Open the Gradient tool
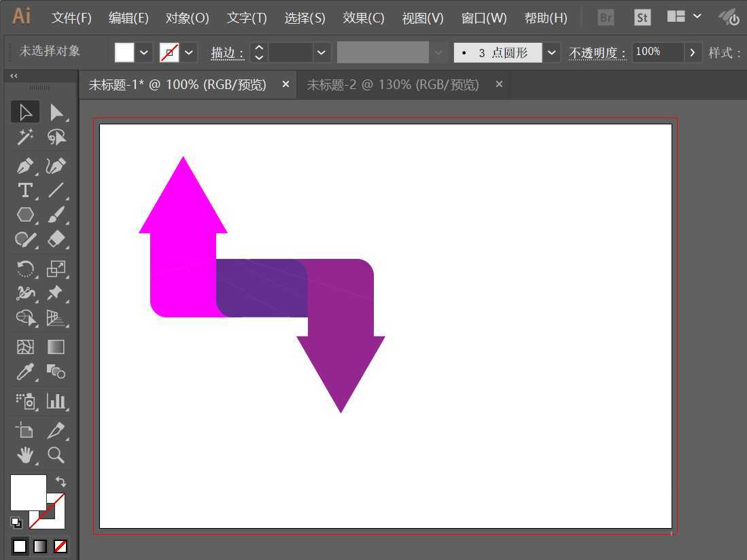This screenshot has height=560, width=747. point(57,347)
